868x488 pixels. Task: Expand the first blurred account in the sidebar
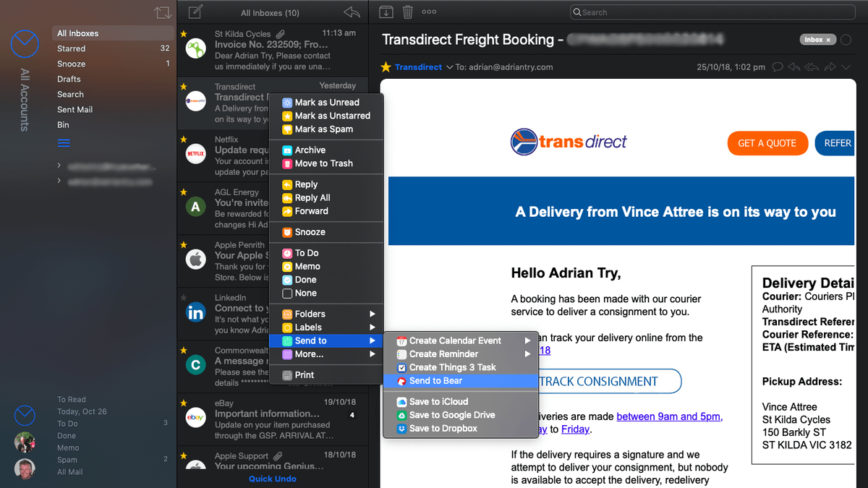tap(59, 166)
